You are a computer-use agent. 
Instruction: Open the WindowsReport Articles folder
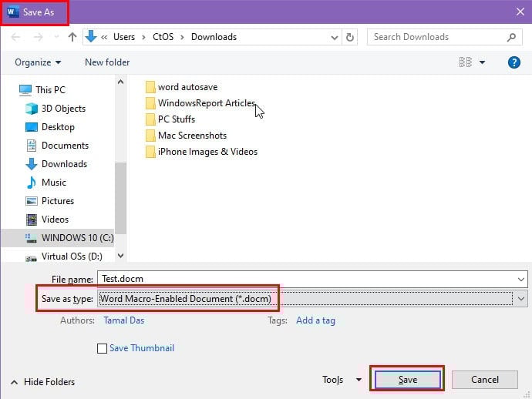[206, 103]
